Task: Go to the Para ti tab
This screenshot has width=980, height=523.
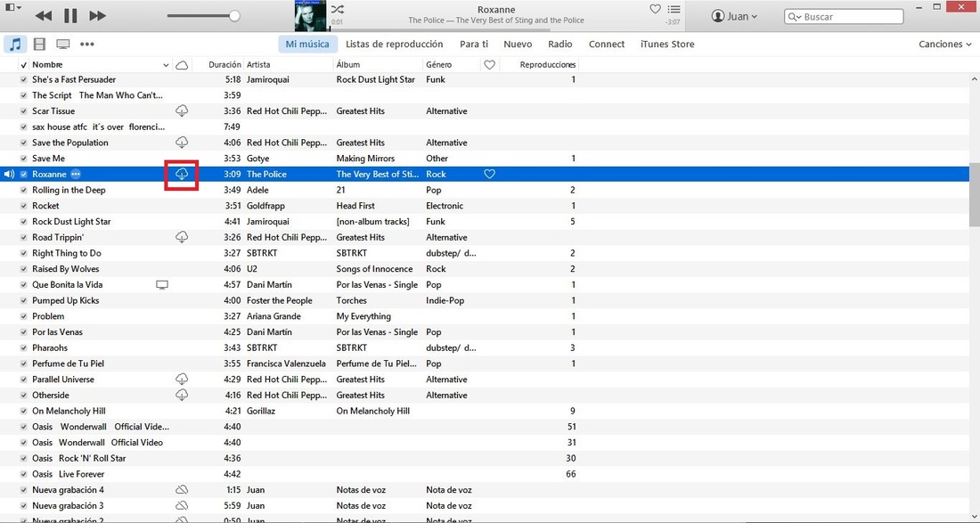Action: (474, 44)
